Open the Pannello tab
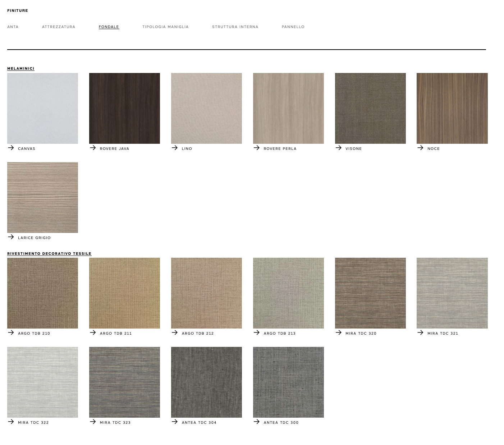Viewport: 504px width, 445px height. (293, 27)
